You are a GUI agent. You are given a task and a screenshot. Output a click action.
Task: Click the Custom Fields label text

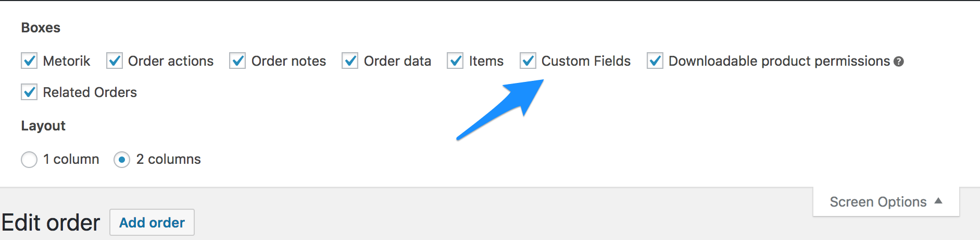[586, 61]
